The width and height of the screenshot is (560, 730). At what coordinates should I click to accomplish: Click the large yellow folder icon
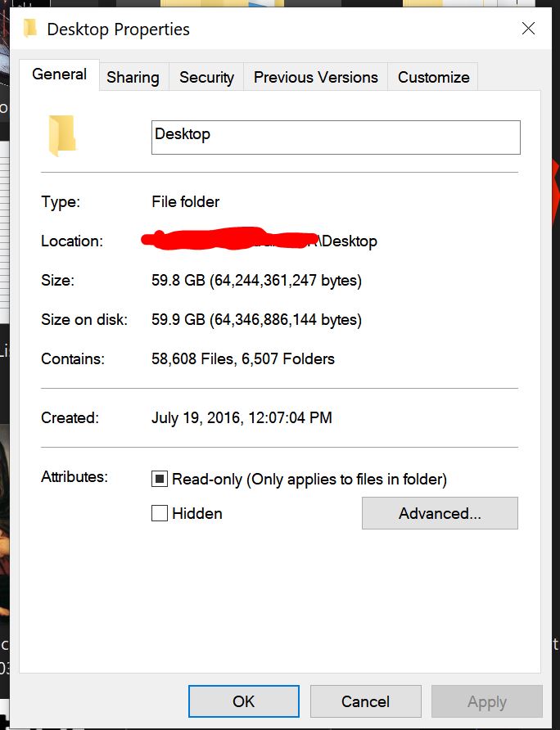point(62,136)
